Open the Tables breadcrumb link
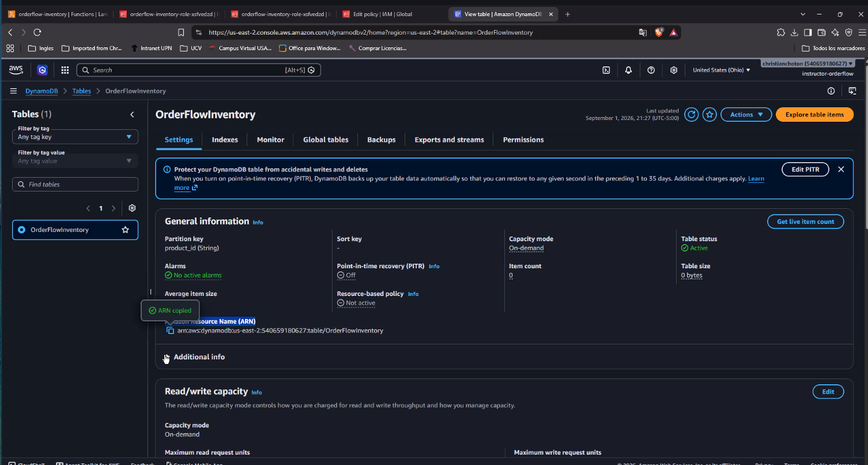868x465 pixels. 81,91
